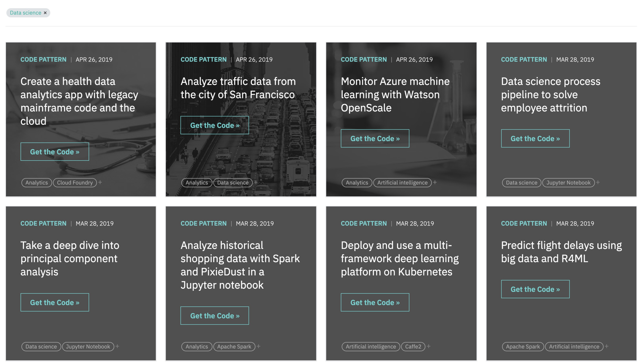641x364 pixels.
Task: Show extra tags on principal component analysis card
Action: pyautogui.click(x=117, y=346)
